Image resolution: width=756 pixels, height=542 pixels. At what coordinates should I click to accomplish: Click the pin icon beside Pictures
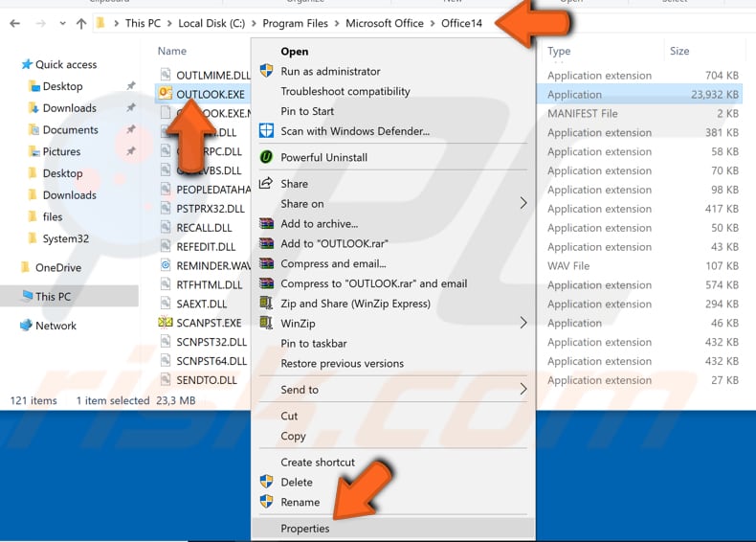click(131, 151)
